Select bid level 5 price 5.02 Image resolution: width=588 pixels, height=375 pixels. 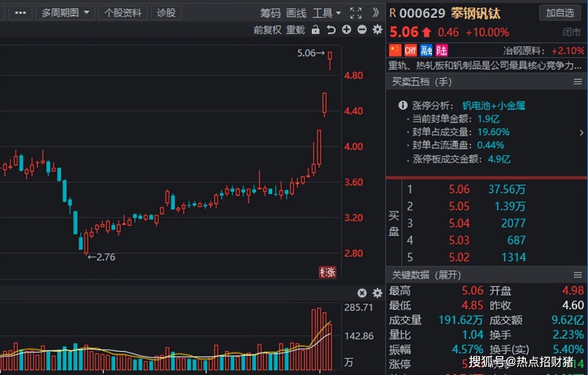459,257
